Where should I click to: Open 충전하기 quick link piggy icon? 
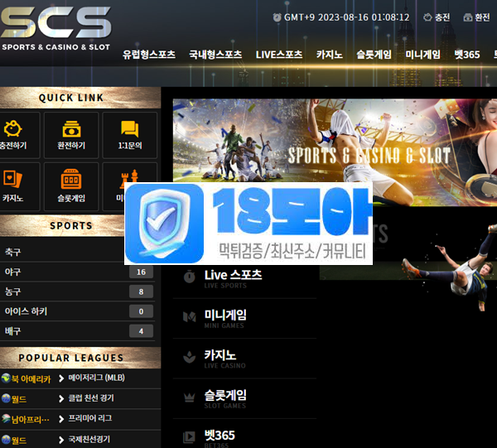12,128
